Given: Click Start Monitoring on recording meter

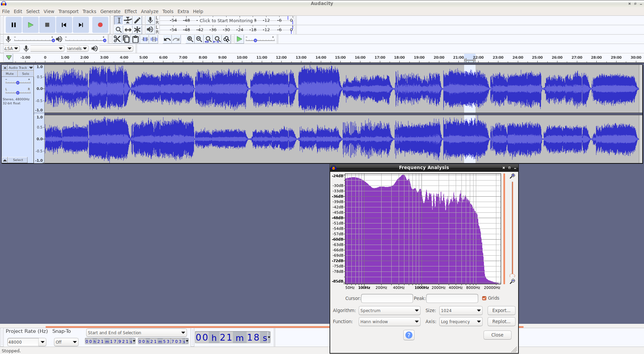Looking at the screenshot, I should [x=226, y=20].
